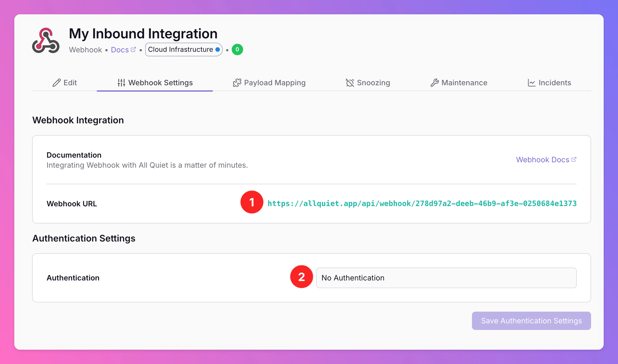This screenshot has height=364, width=618.
Task: Click the green zero incidents badge
Action: coord(237,50)
